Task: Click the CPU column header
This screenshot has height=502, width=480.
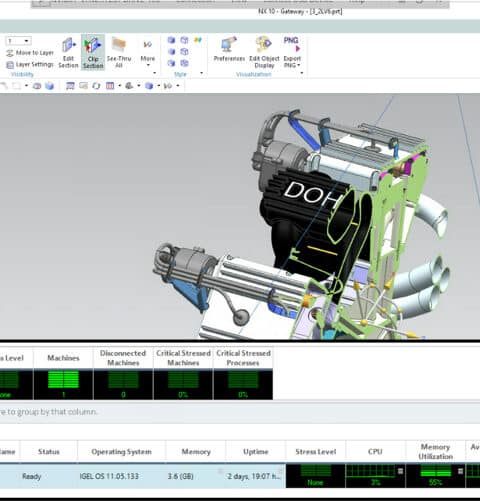Action: pos(375,452)
